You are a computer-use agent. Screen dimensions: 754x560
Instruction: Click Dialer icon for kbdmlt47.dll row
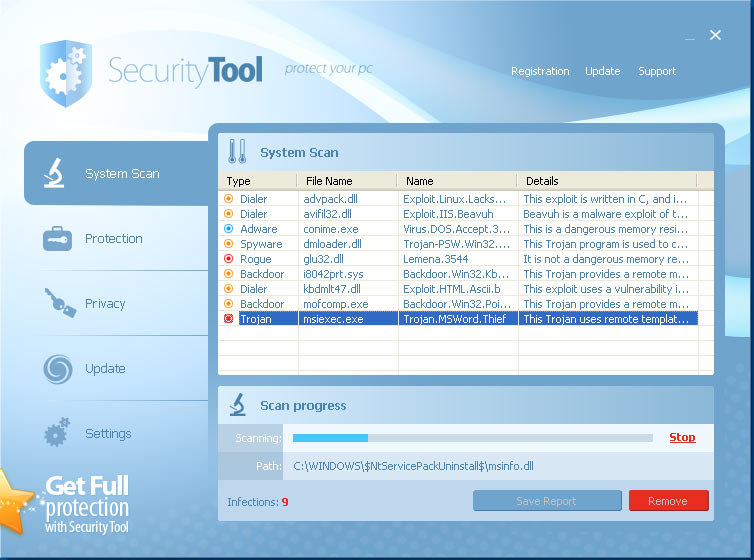tap(229, 288)
